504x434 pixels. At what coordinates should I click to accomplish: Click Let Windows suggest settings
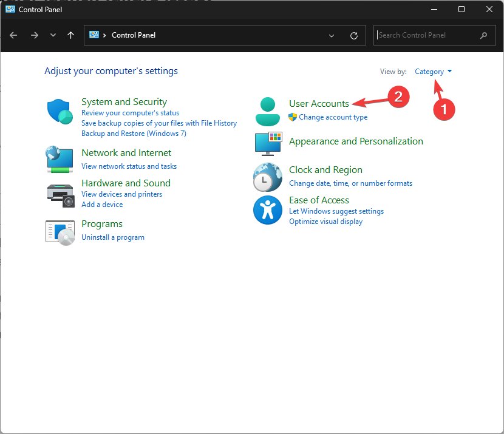(x=336, y=211)
